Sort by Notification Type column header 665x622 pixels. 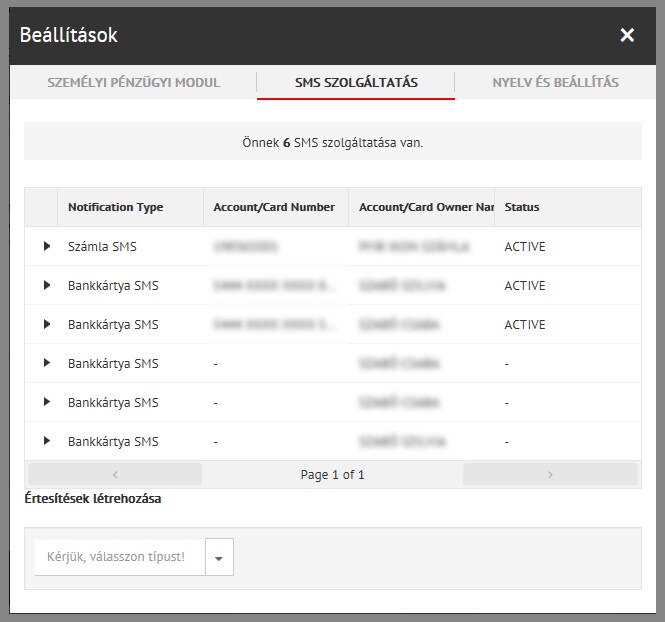[115, 207]
